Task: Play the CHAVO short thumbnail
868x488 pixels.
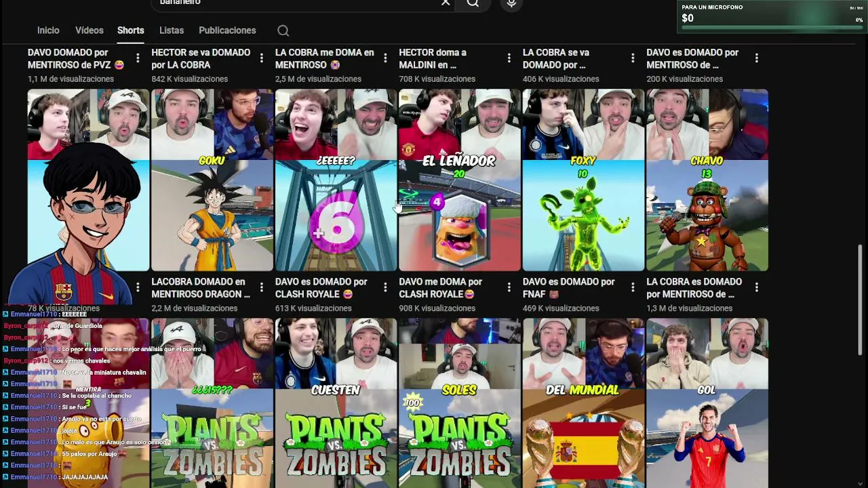Action: click(x=707, y=180)
